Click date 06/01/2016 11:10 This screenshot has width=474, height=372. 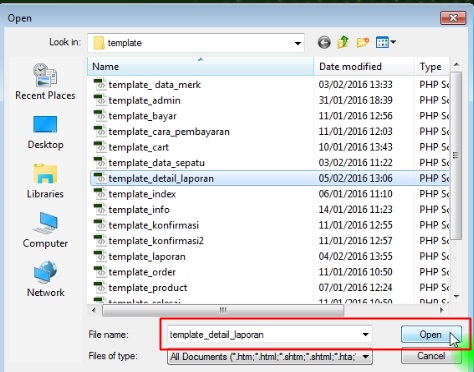pyautogui.click(x=355, y=194)
